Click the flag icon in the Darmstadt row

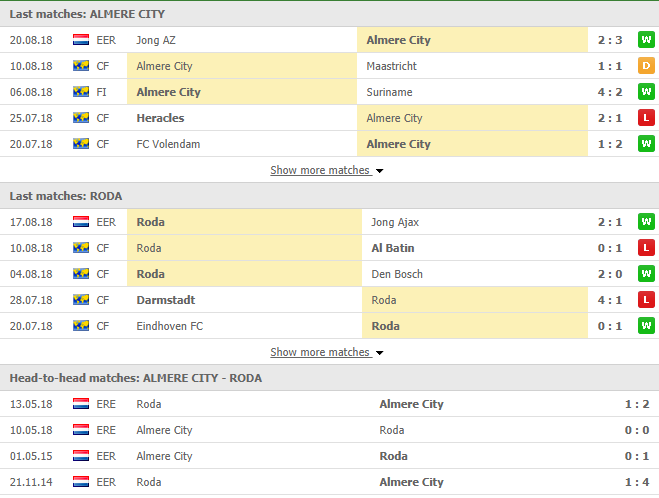tap(81, 300)
